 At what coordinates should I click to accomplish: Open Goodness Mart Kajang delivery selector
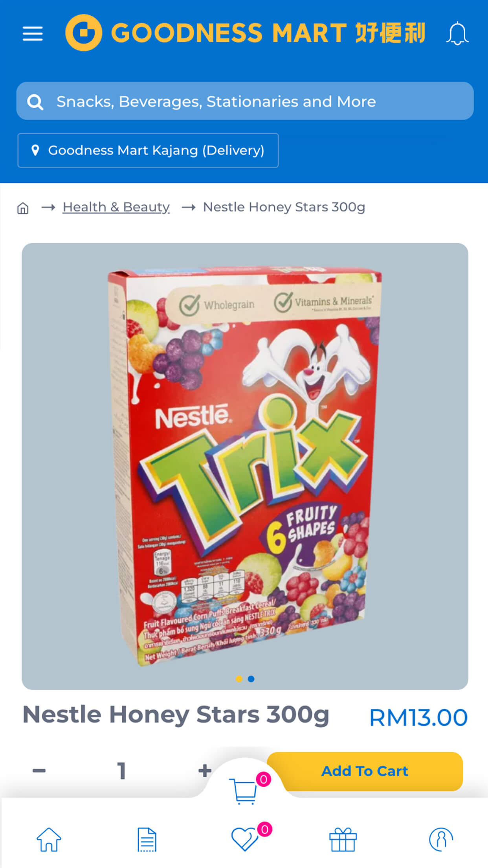[x=148, y=150]
